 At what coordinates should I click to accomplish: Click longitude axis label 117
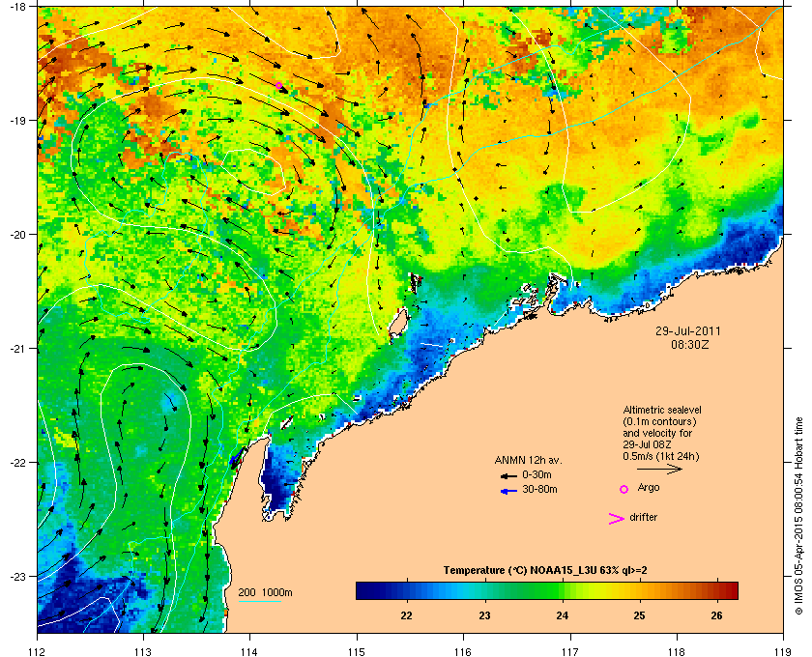(570, 651)
